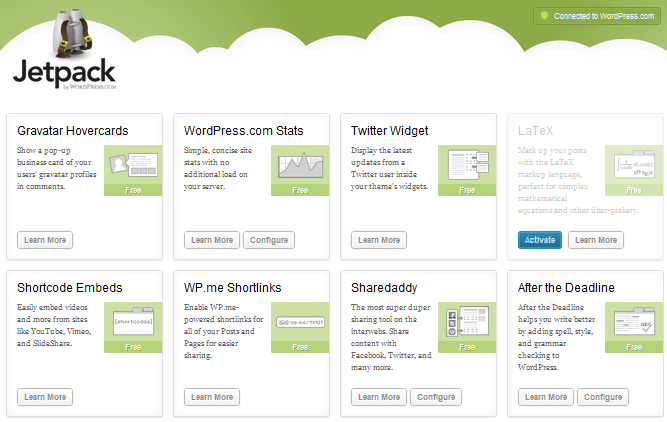Image resolution: width=667 pixels, height=422 pixels.
Task: Open Learn More for Twitter Widget
Action: (379, 240)
